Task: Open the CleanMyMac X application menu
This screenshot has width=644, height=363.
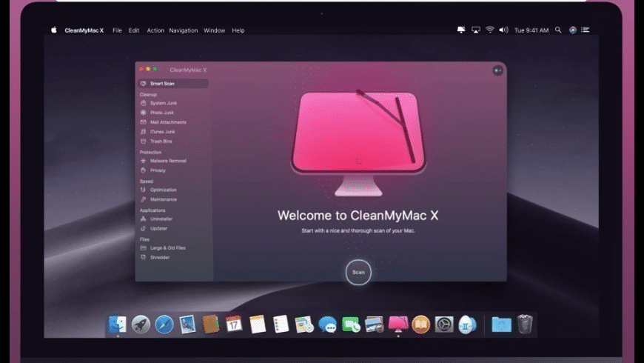Action: pos(84,30)
